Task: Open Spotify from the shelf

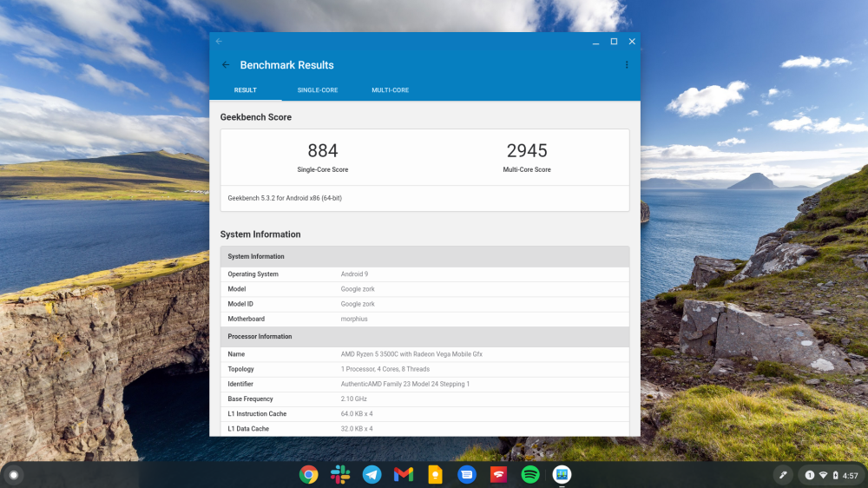Action: [529, 475]
